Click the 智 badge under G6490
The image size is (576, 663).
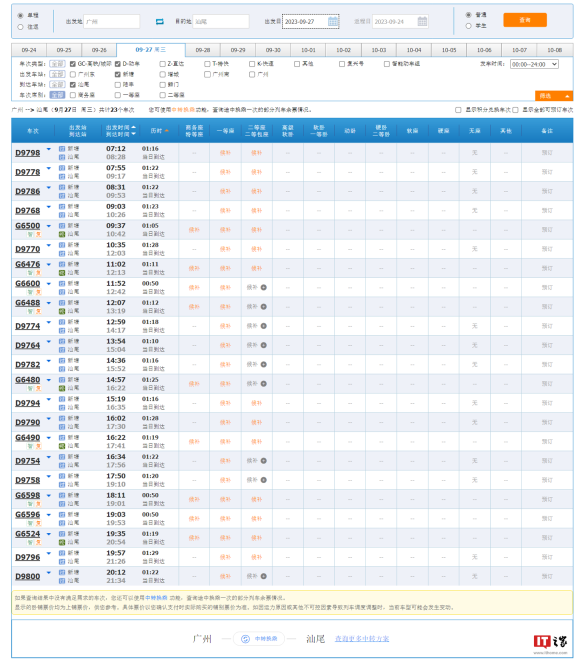30,446
